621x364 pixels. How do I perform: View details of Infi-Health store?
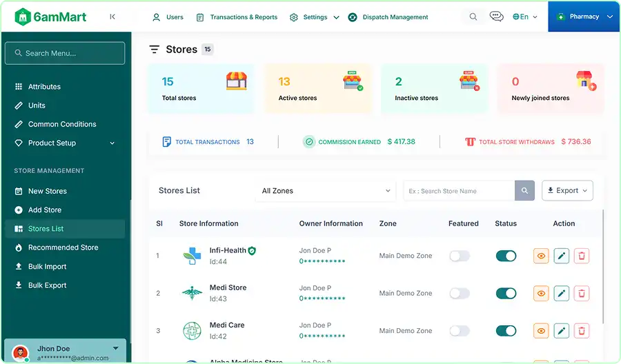[x=541, y=256]
